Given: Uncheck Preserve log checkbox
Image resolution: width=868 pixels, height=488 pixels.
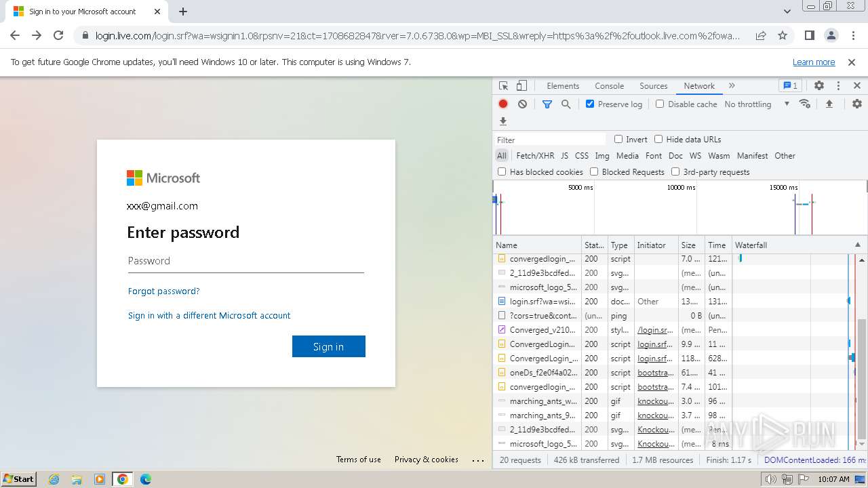Looking at the screenshot, I should [x=590, y=104].
